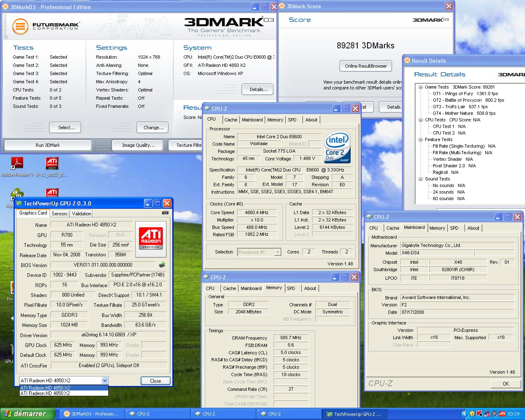Click the ATI Radeon Graphics logo in GPU-Z
This screenshot has height=420, width=525.
151,239
